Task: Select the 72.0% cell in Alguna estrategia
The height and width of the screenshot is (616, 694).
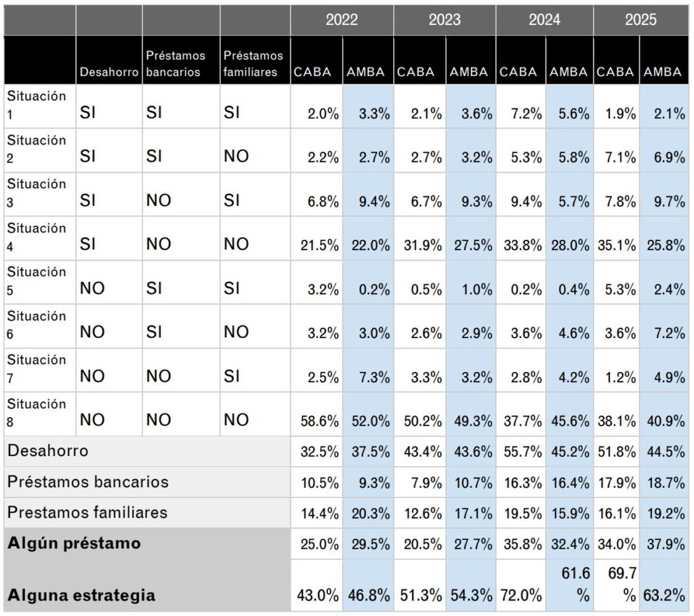Action: (x=523, y=596)
